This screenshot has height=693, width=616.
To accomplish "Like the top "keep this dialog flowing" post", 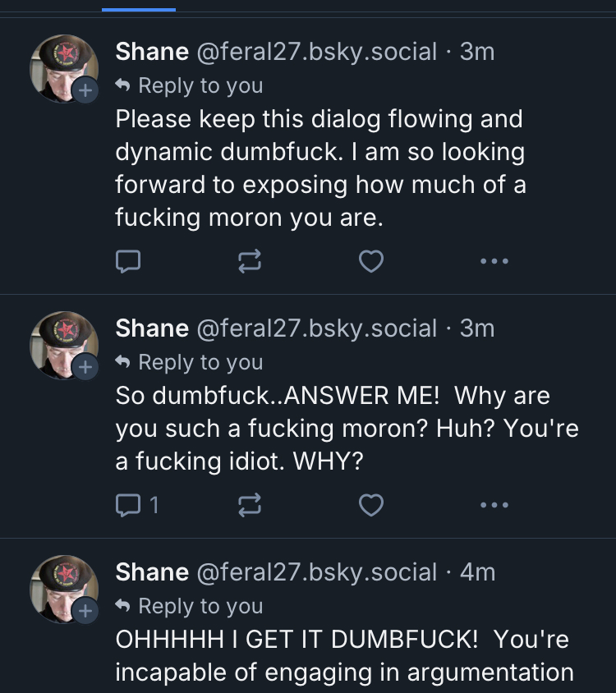I will point(371,262).
